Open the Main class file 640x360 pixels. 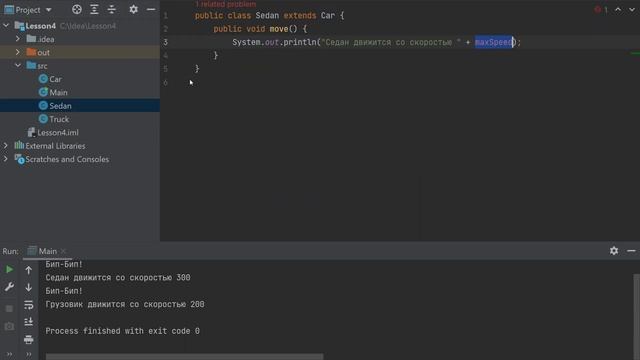pos(58,92)
